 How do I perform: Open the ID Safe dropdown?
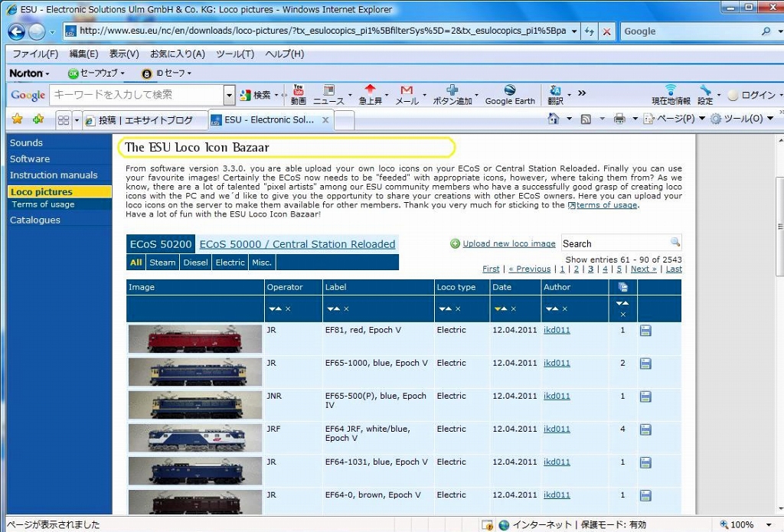pyautogui.click(x=166, y=73)
